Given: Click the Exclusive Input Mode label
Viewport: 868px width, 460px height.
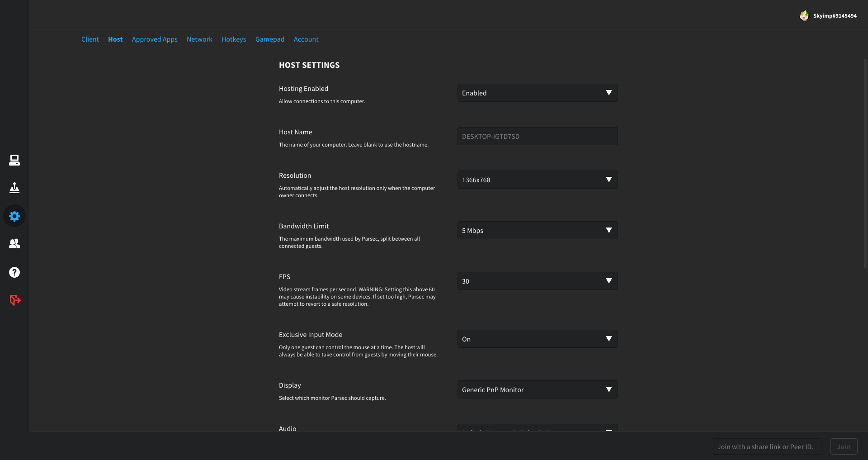Looking at the screenshot, I should (311, 335).
